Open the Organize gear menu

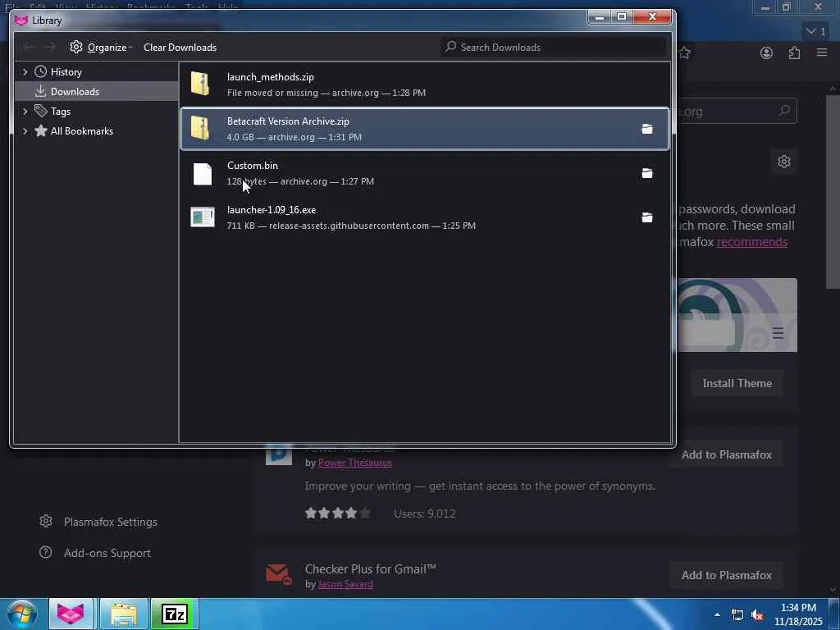100,47
